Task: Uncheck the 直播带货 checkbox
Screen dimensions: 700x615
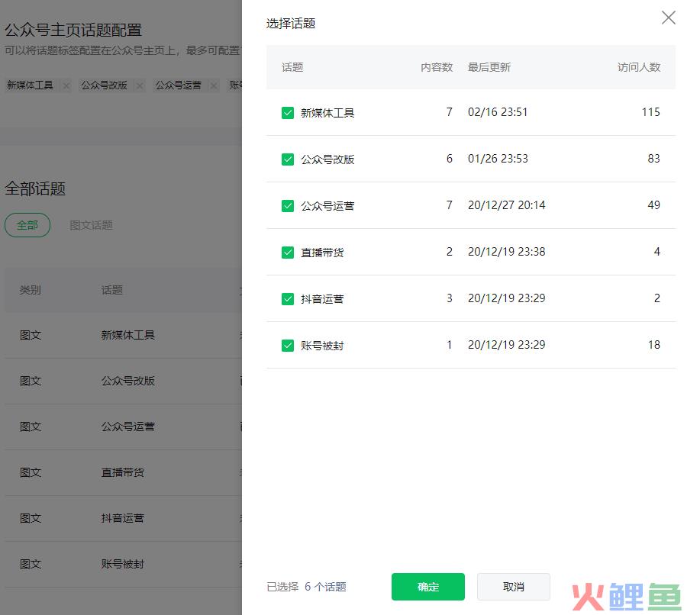Action: click(288, 253)
